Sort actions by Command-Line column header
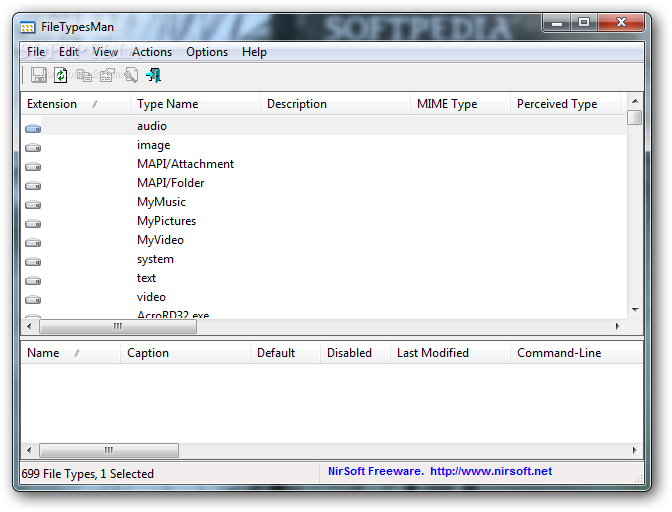 576,353
